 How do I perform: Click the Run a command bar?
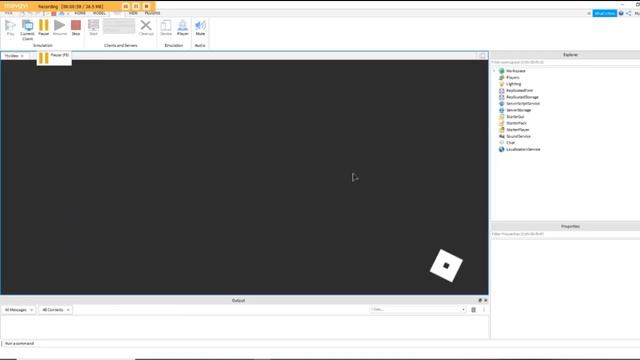(x=245, y=344)
